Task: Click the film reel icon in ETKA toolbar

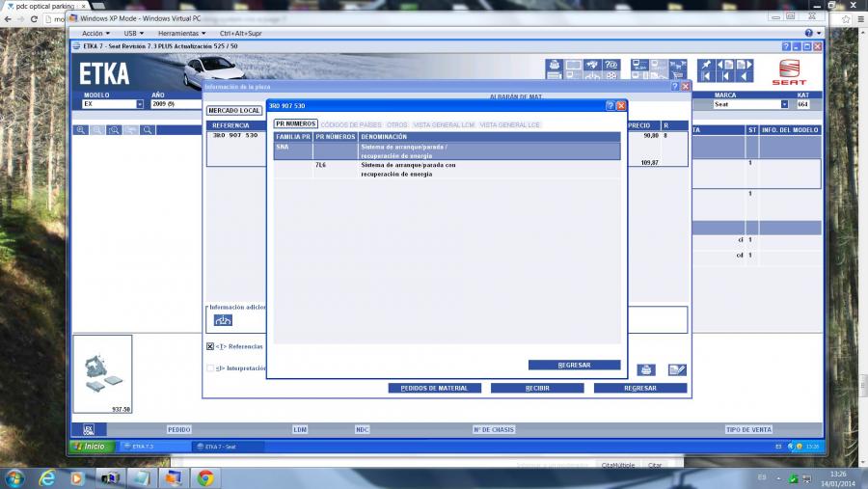Action: (611, 76)
